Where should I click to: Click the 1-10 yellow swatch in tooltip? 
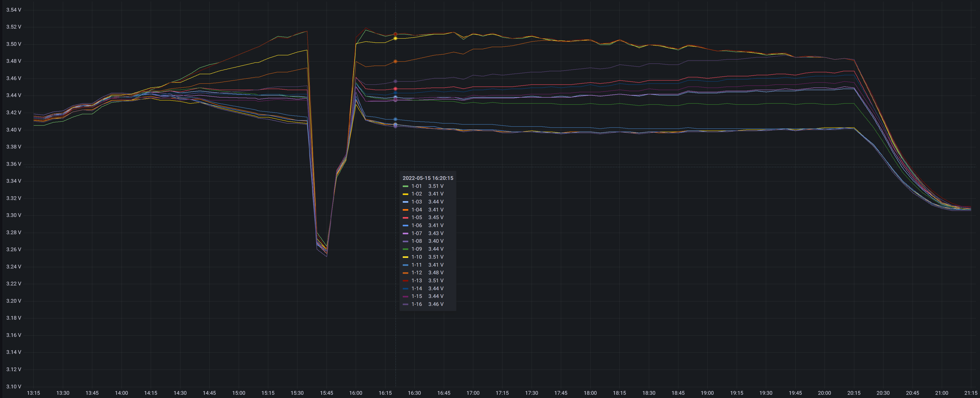point(405,257)
